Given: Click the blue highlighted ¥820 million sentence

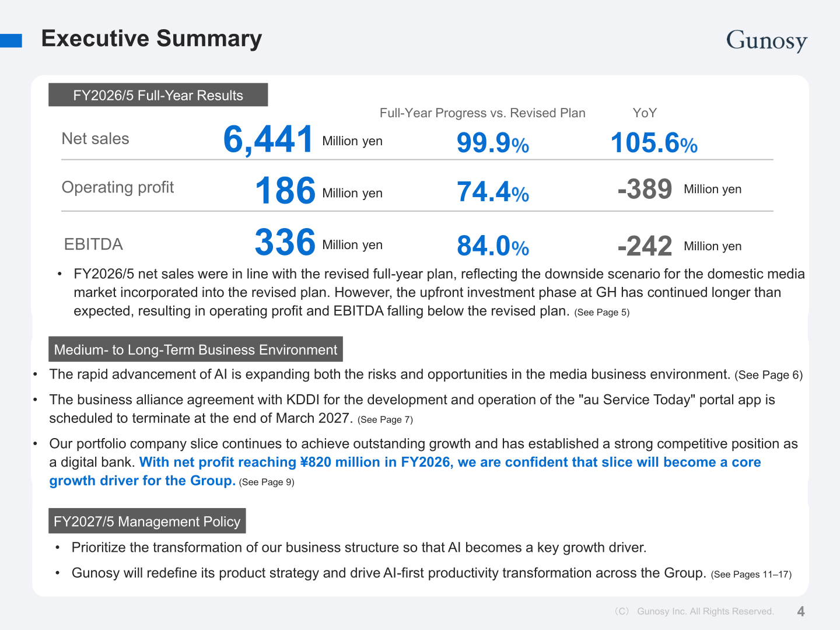Looking at the screenshot, I should click(405, 471).
